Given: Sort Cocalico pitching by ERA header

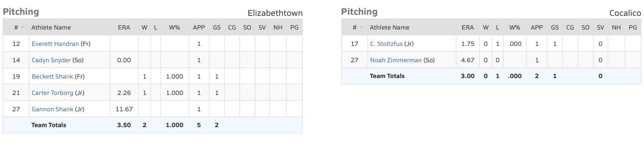Looking at the screenshot, I should (x=467, y=27).
